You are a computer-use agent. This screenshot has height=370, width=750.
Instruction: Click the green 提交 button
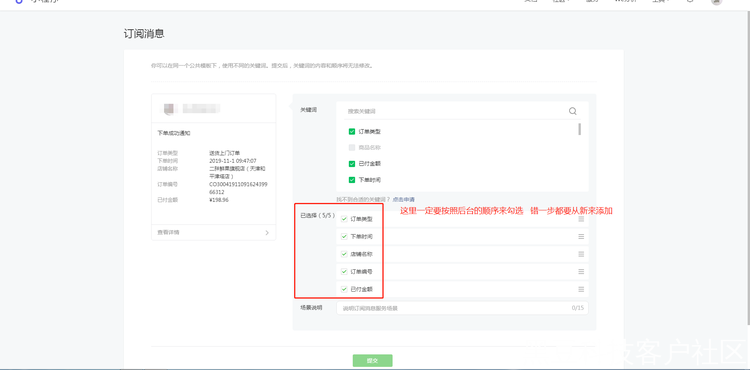coord(373,361)
